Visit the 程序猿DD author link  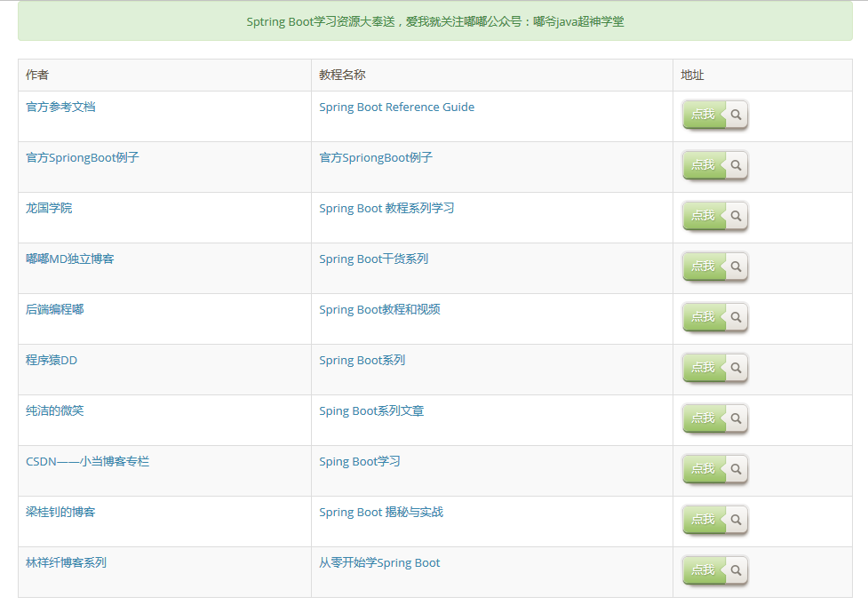tap(52, 361)
